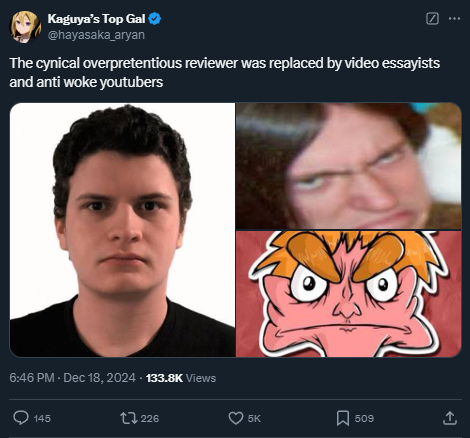Open the 6:46 PM Dec 18, 2024 timestamp
The width and height of the screenshot is (470, 438).
[72, 378]
